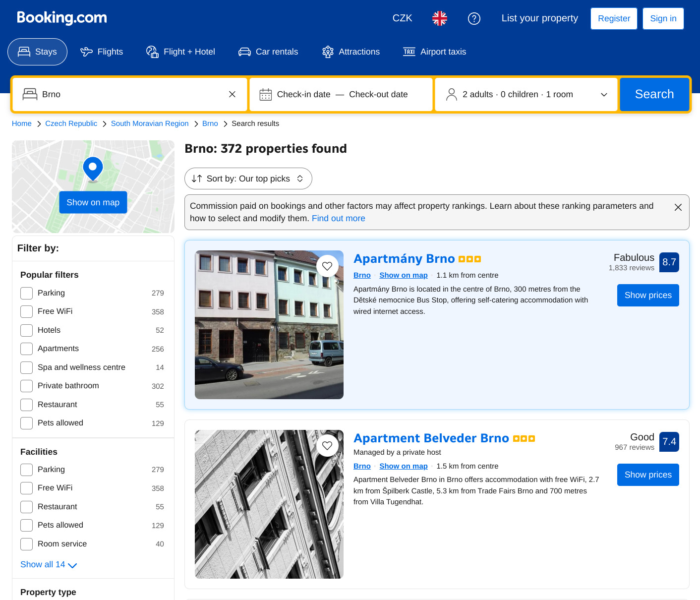Viewport: 700px width, 600px height.
Task: Click the Check-out date field
Action: 378,94
